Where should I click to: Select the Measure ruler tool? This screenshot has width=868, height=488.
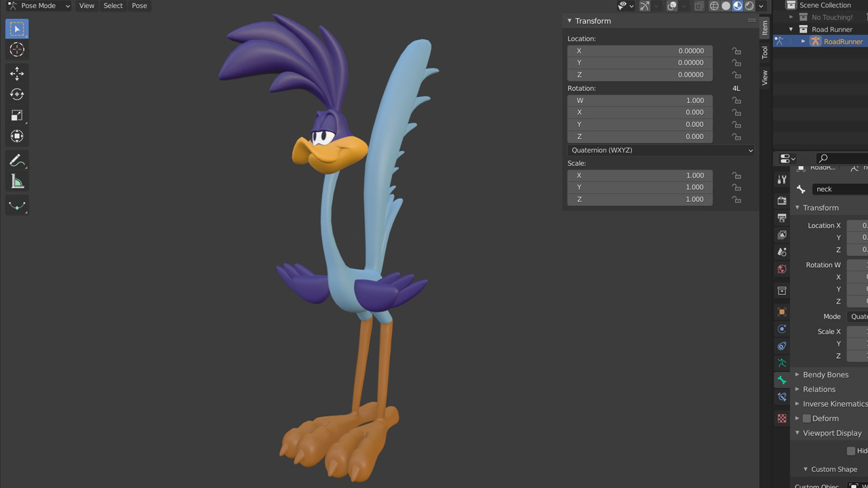pyautogui.click(x=17, y=182)
